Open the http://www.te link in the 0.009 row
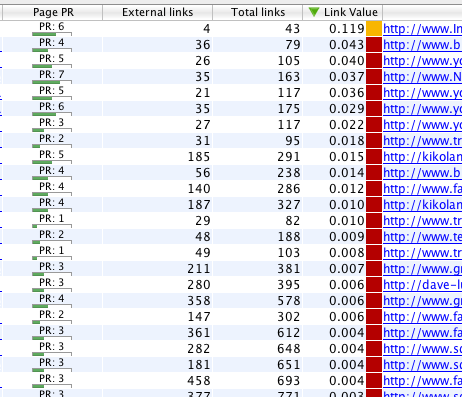The height and width of the screenshot is (397, 462). tap(422, 237)
